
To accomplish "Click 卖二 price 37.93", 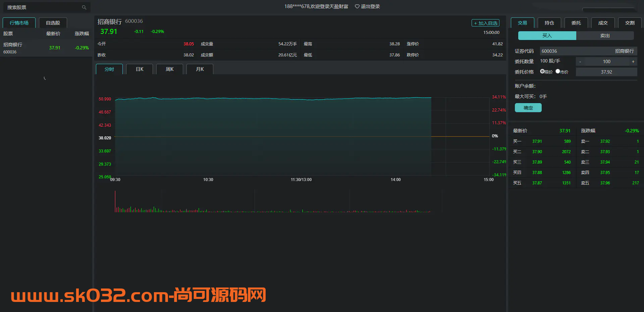I will pos(605,152).
